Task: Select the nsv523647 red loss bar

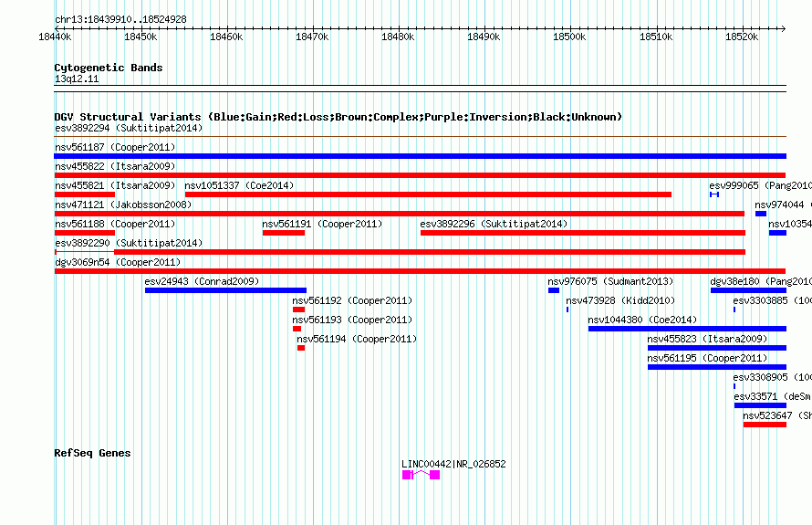Action: [765, 425]
